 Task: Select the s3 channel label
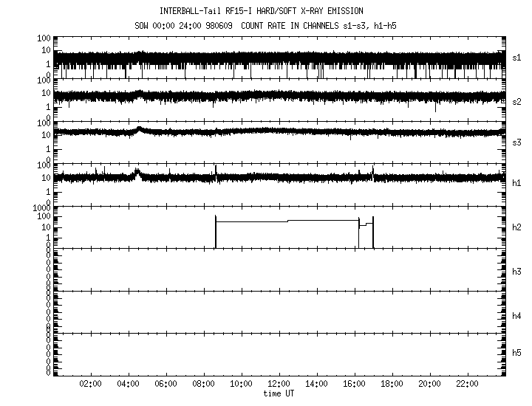tap(517, 142)
